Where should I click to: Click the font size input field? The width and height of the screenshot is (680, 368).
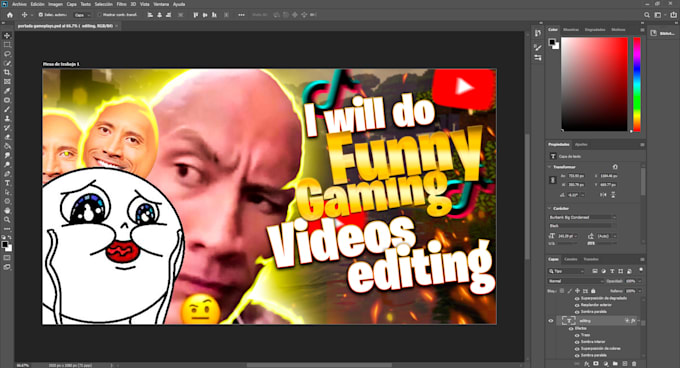point(567,236)
